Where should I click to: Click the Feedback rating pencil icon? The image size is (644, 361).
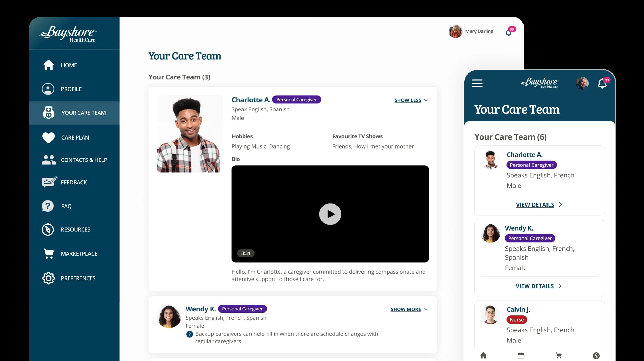(49, 182)
